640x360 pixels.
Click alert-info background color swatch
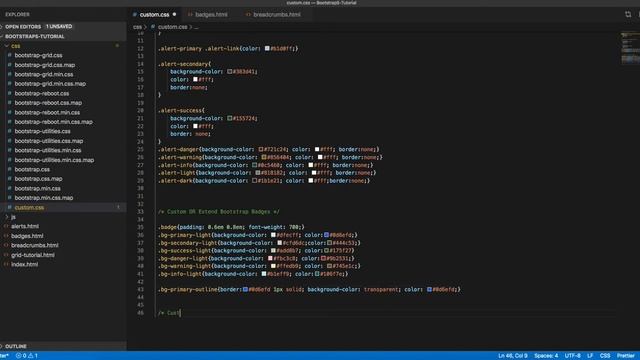[255, 165]
